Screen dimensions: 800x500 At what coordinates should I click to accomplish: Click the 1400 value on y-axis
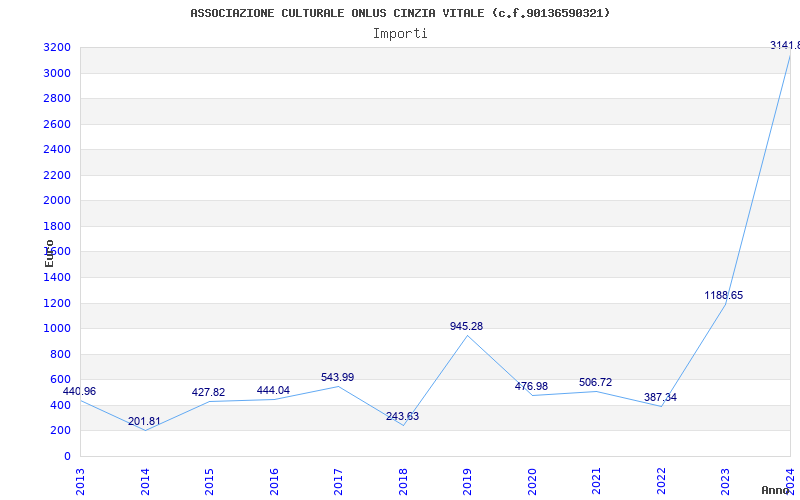[57, 278]
